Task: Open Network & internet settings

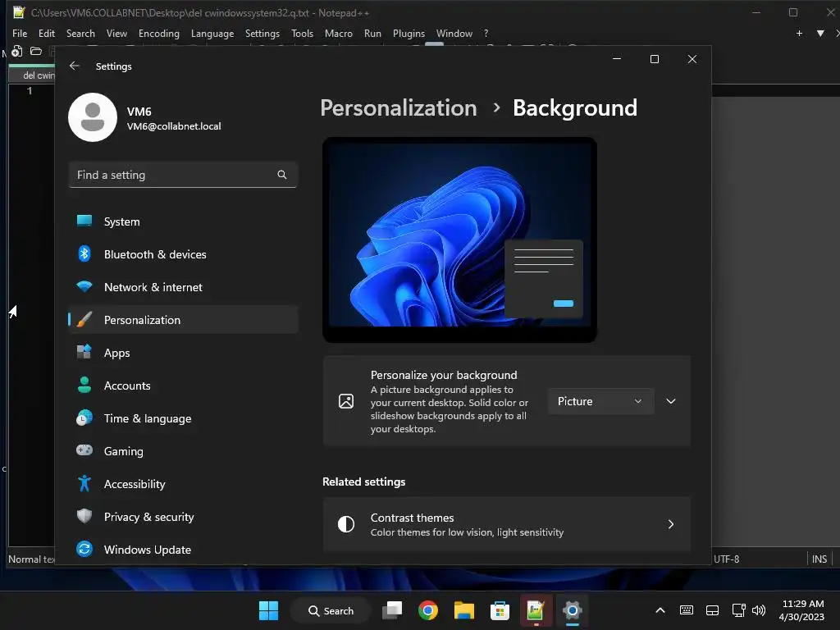Action: (183, 287)
